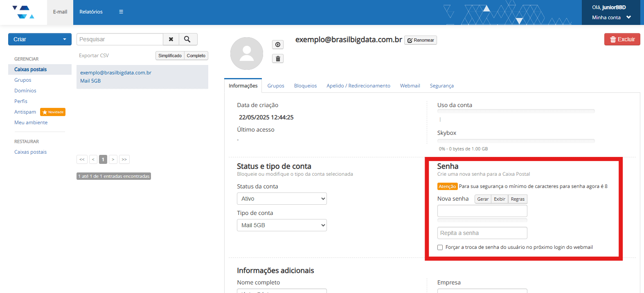Click the avatar upload arrow icon
The width and height of the screenshot is (644, 293).
tap(278, 45)
